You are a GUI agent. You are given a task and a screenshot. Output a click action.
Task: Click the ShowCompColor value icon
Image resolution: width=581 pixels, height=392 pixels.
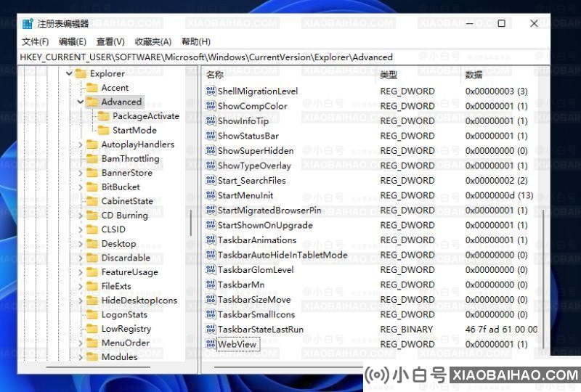click(211, 105)
